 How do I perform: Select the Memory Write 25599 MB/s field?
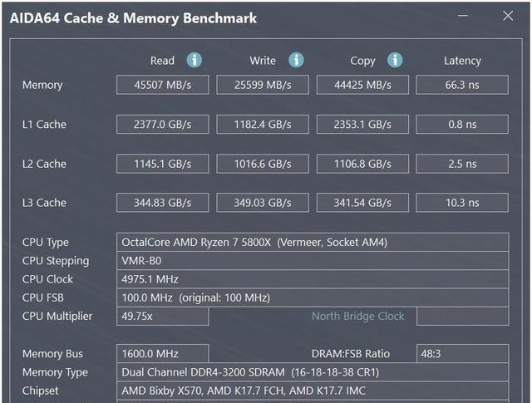coord(263,85)
